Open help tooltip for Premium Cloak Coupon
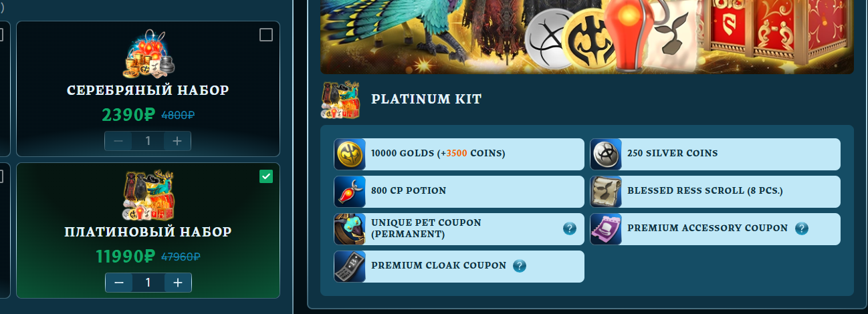The height and width of the screenshot is (314, 868). tap(520, 266)
